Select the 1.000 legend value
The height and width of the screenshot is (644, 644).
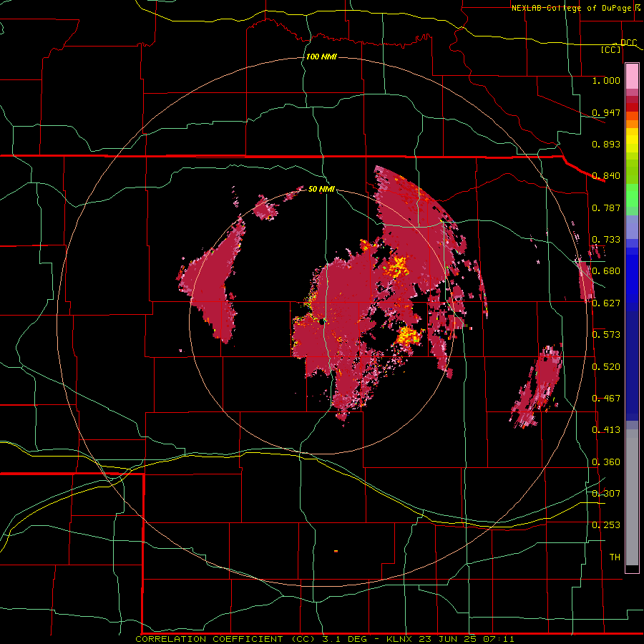[606, 80]
